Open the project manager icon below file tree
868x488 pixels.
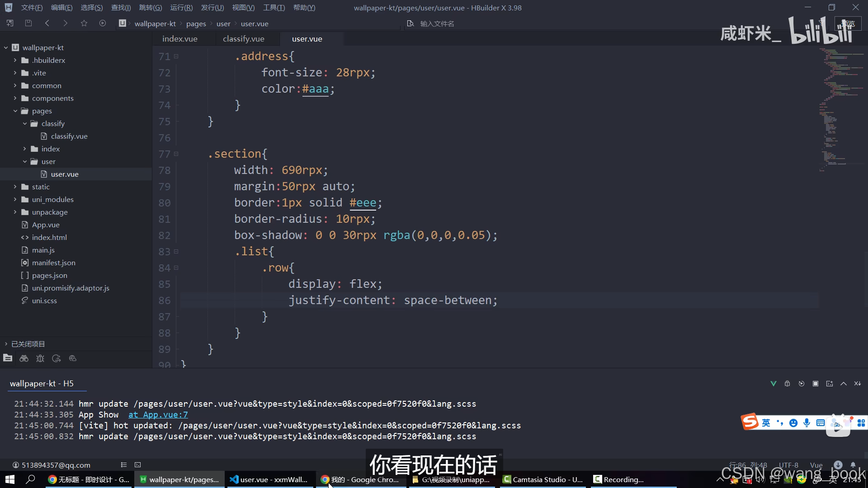(x=8, y=358)
